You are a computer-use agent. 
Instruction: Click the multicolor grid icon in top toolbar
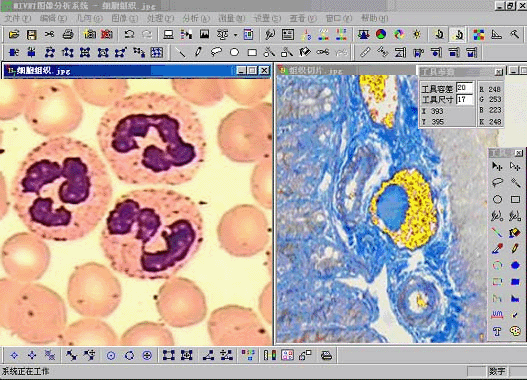pyautogui.click(x=479, y=35)
